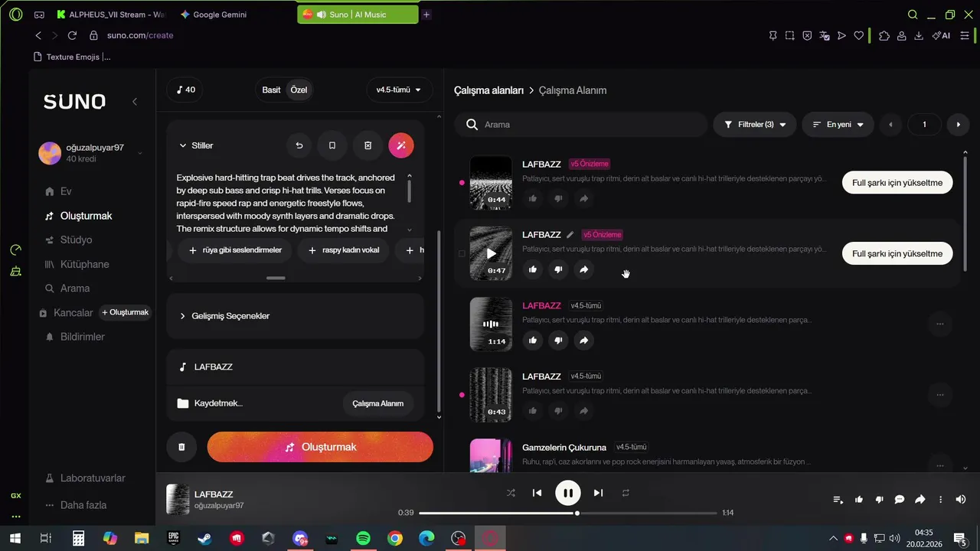Add the raspy kadın vokal style tag
The image size is (980, 551).
[343, 250]
